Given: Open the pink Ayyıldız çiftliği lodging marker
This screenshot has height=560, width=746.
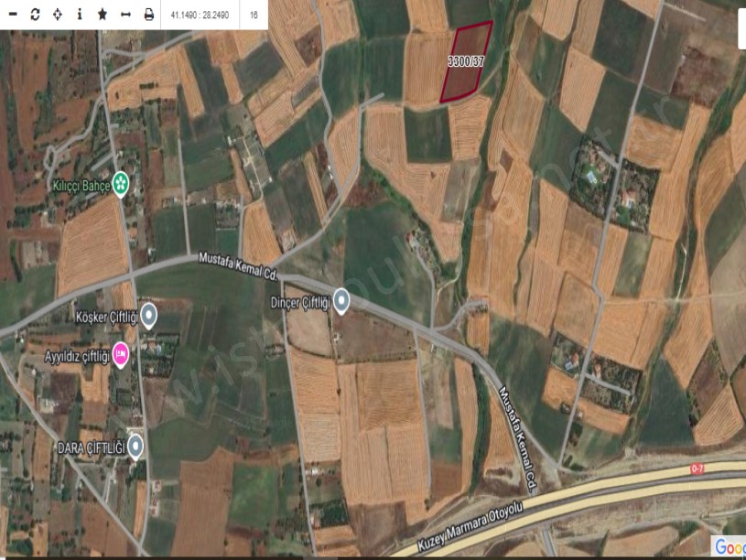Looking at the screenshot, I should click(x=121, y=353).
